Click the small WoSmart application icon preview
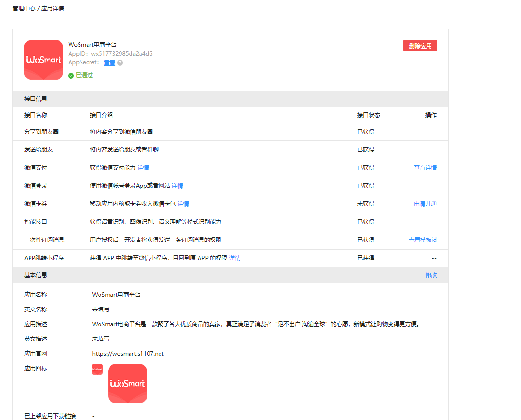Screen dimensions: 521x420 pyautogui.click(x=97, y=369)
